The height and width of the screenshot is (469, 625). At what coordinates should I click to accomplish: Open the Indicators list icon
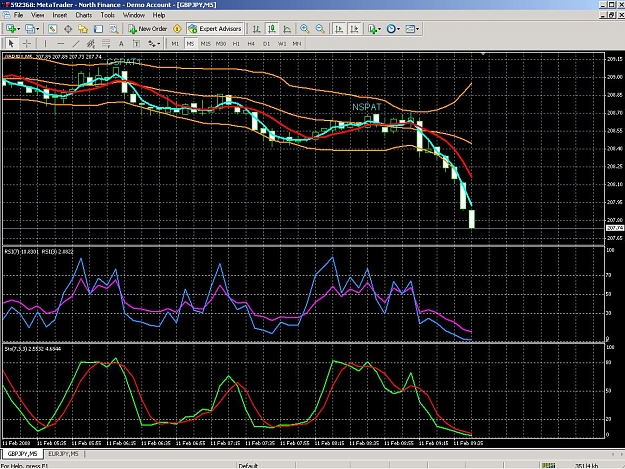click(372, 29)
